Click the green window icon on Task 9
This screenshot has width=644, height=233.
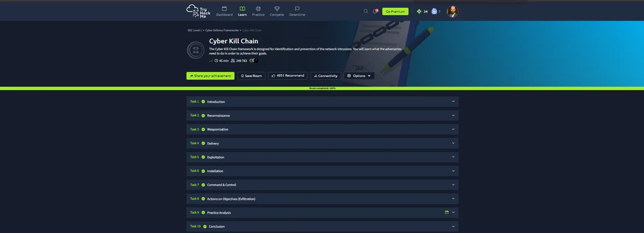(x=446, y=212)
